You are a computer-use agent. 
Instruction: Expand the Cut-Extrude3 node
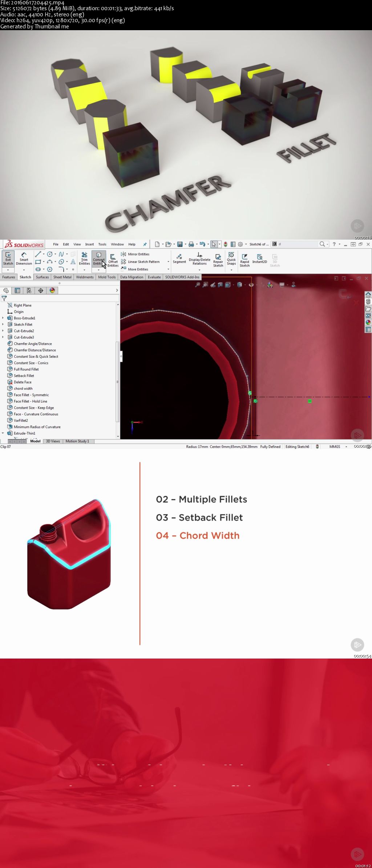pyautogui.click(x=3, y=337)
